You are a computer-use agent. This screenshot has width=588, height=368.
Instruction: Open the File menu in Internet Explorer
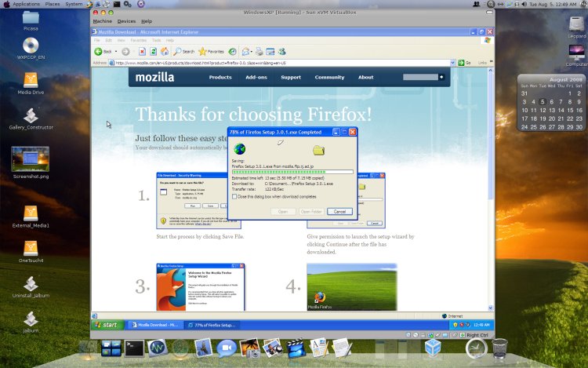(x=96, y=40)
